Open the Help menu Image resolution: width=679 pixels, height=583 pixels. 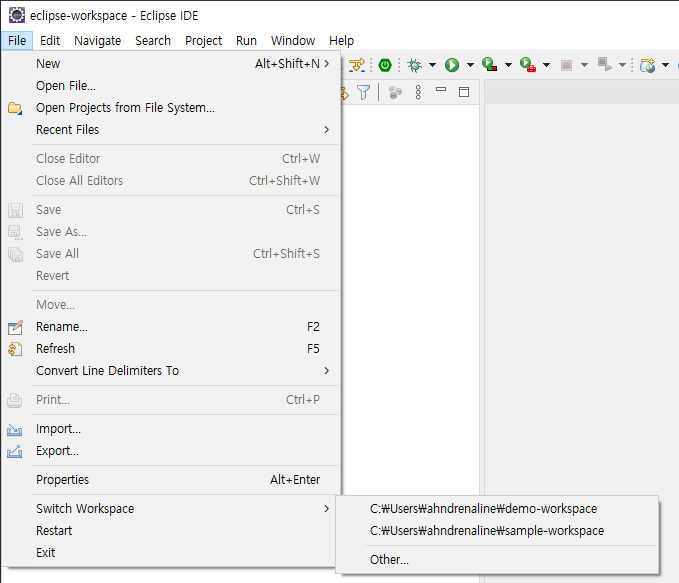pos(341,41)
